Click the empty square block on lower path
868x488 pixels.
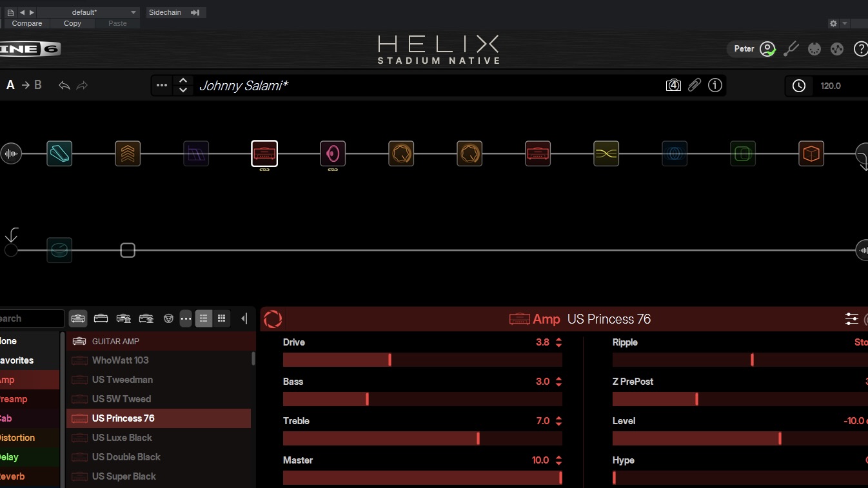pyautogui.click(x=128, y=250)
